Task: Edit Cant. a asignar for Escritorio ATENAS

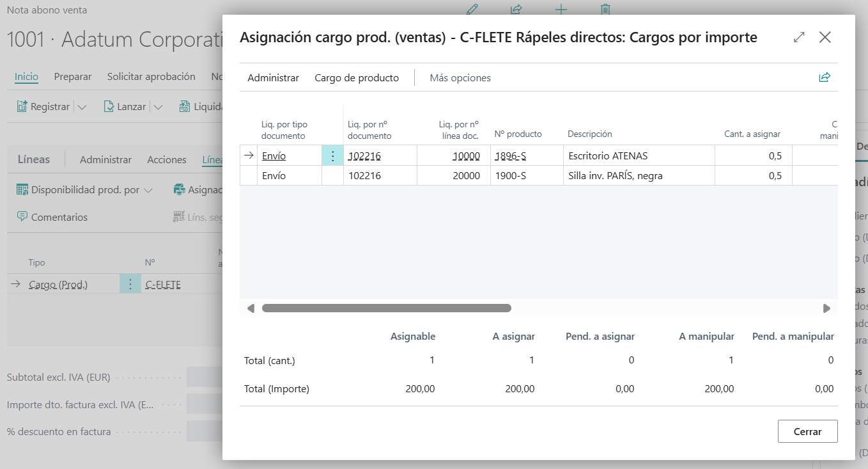Action: click(754, 155)
